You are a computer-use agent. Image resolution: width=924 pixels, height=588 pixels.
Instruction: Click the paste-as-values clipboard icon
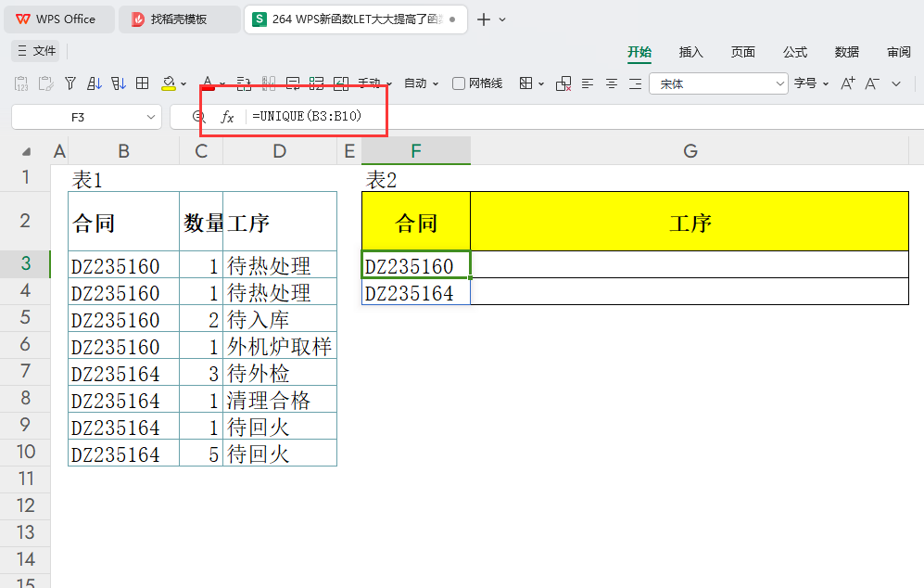[21, 83]
